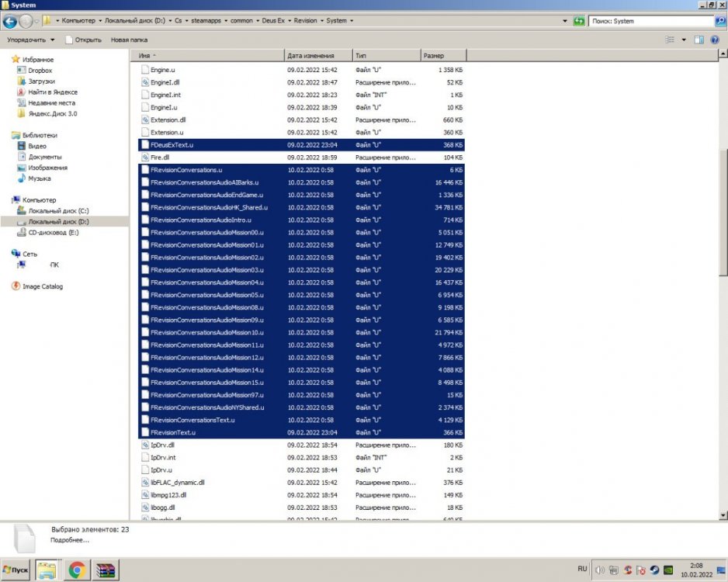The height and width of the screenshot is (582, 728).
Task: Click the Extension.dll file icon
Action: click(x=144, y=120)
